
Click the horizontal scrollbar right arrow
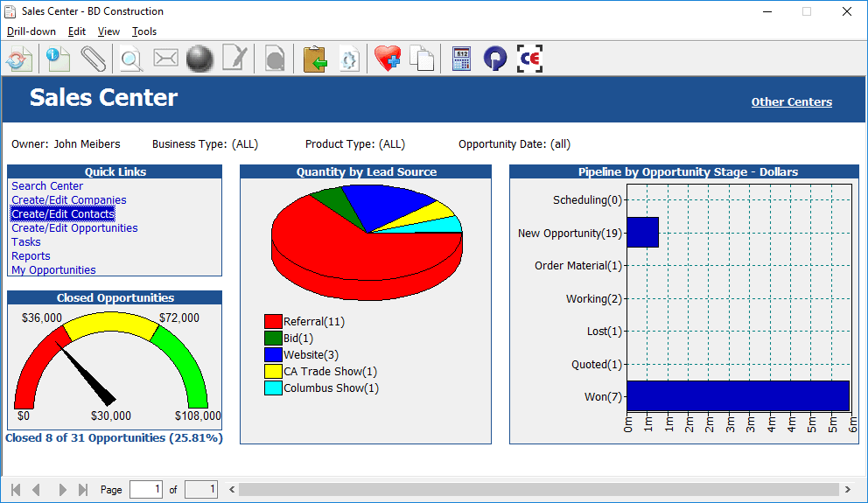[x=848, y=489]
